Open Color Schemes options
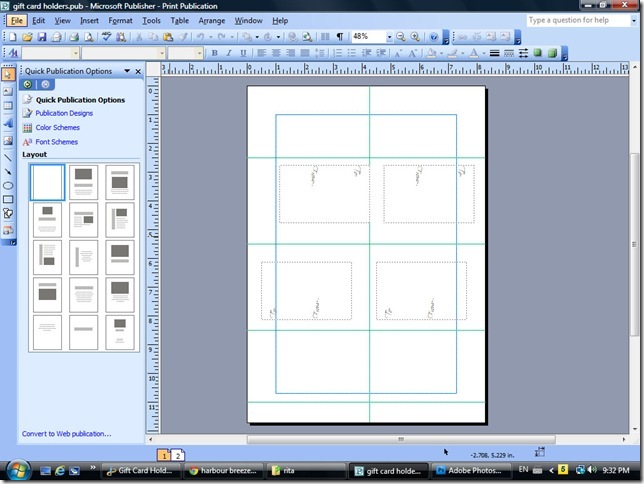Image resolution: width=644 pixels, height=484 pixels. coord(57,128)
